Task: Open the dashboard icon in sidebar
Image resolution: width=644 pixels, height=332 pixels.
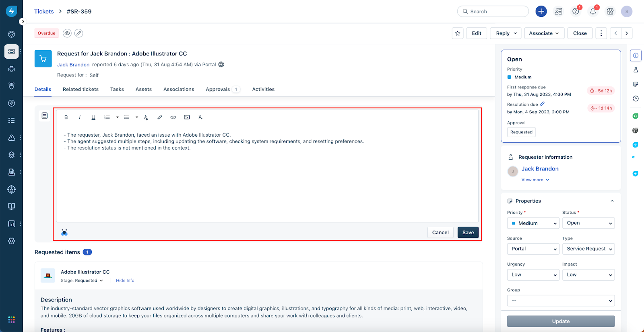Action: (12, 34)
